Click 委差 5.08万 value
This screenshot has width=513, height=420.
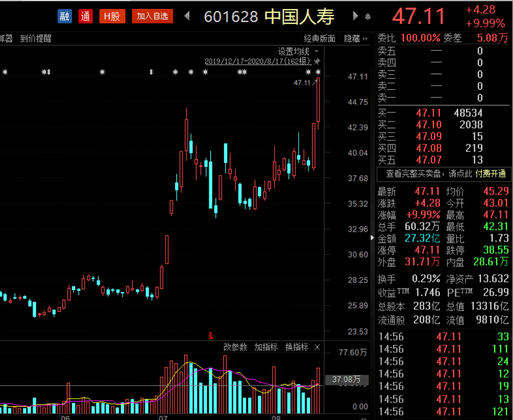click(x=493, y=38)
